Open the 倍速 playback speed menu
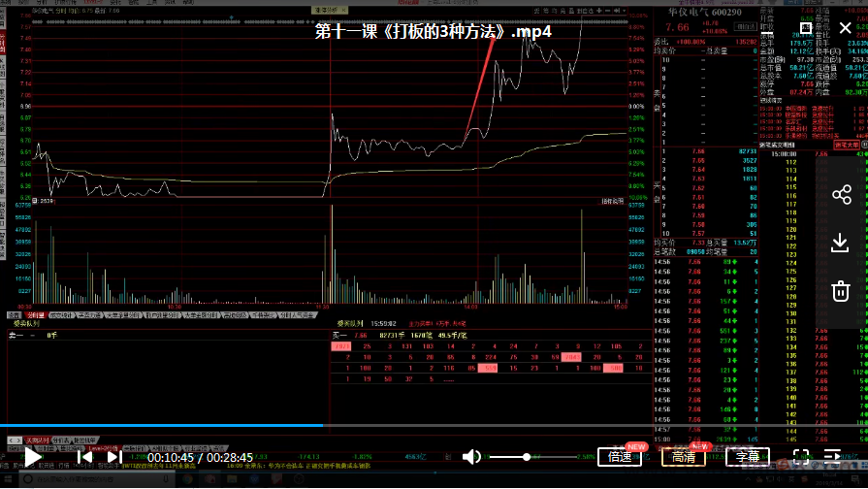 click(620, 457)
